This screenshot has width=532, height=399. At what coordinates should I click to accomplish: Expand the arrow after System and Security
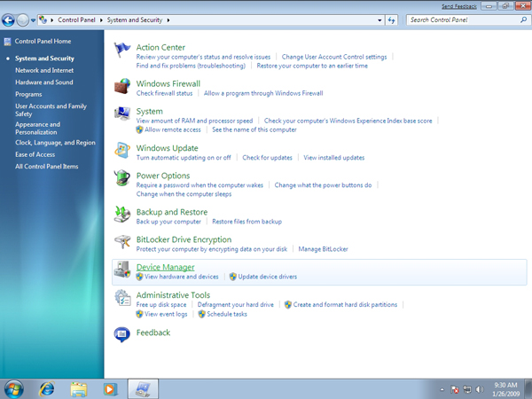[x=169, y=20]
